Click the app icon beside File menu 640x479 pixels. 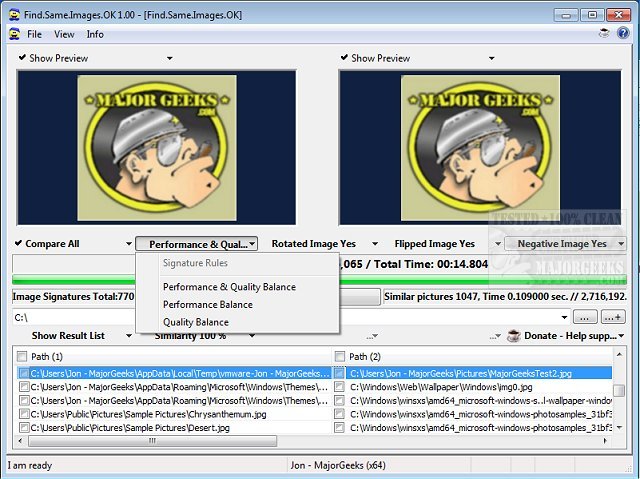(14, 34)
